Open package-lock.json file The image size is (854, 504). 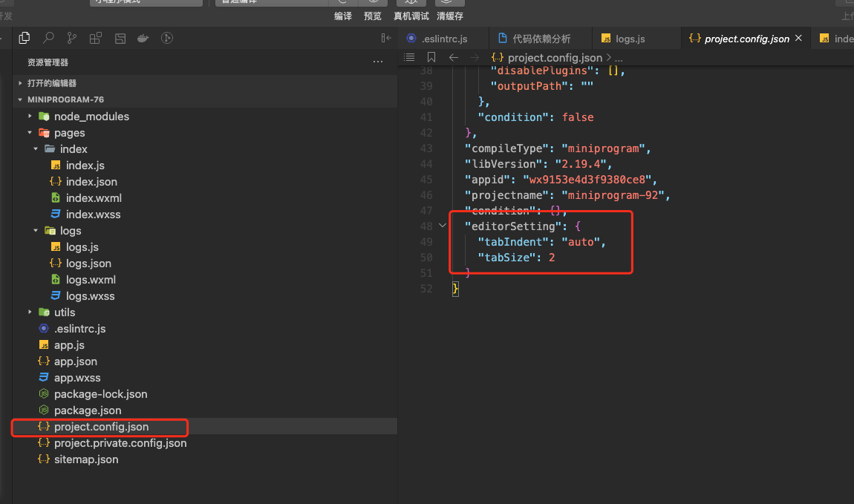tap(100, 394)
